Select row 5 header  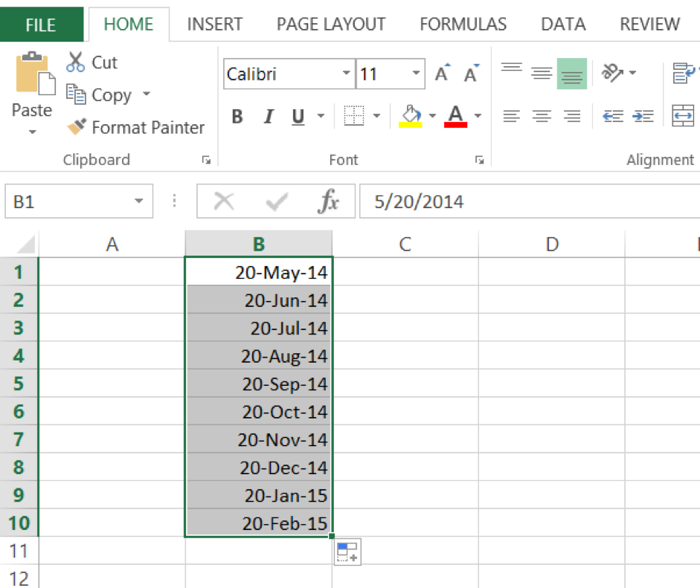19,384
